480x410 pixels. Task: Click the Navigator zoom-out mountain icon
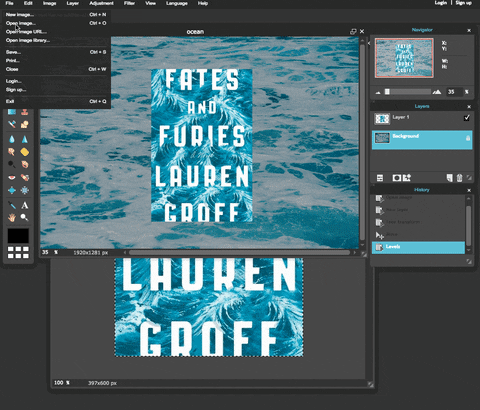[378, 92]
